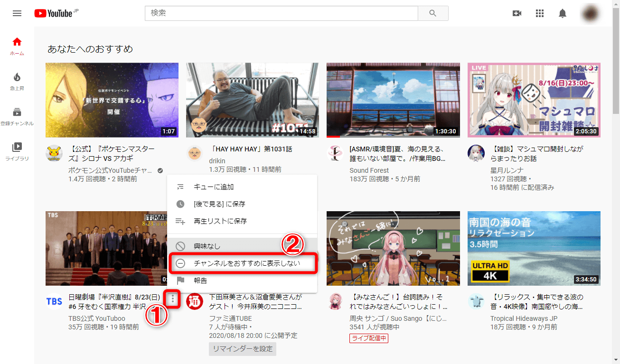Open the notifications bell
This screenshot has height=364, width=620.
click(x=563, y=13)
